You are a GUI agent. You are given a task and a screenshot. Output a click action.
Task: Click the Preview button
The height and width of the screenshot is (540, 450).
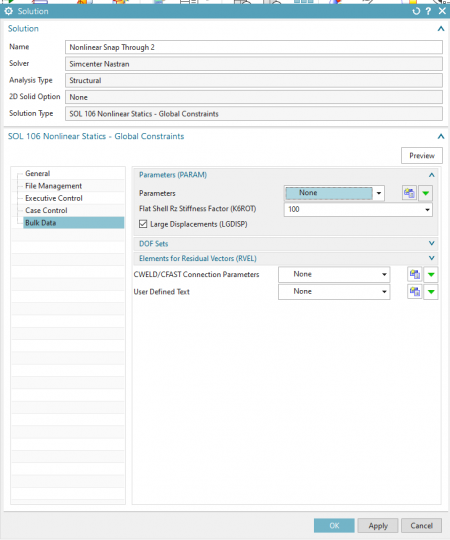(x=422, y=156)
